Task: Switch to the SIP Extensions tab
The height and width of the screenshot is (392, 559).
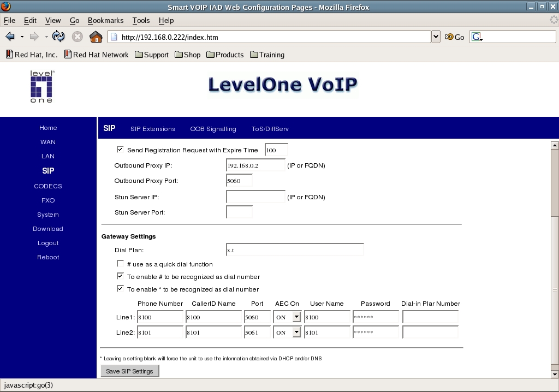Action: pos(152,129)
